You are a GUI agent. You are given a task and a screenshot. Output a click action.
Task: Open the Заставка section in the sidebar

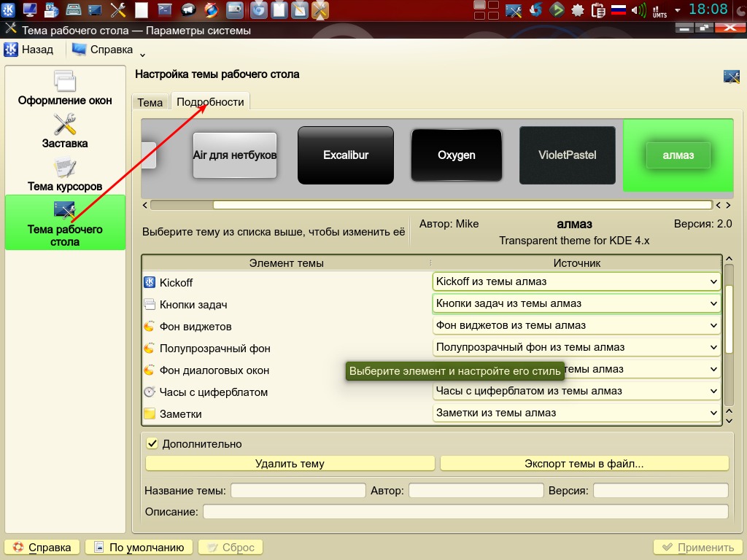[65, 131]
